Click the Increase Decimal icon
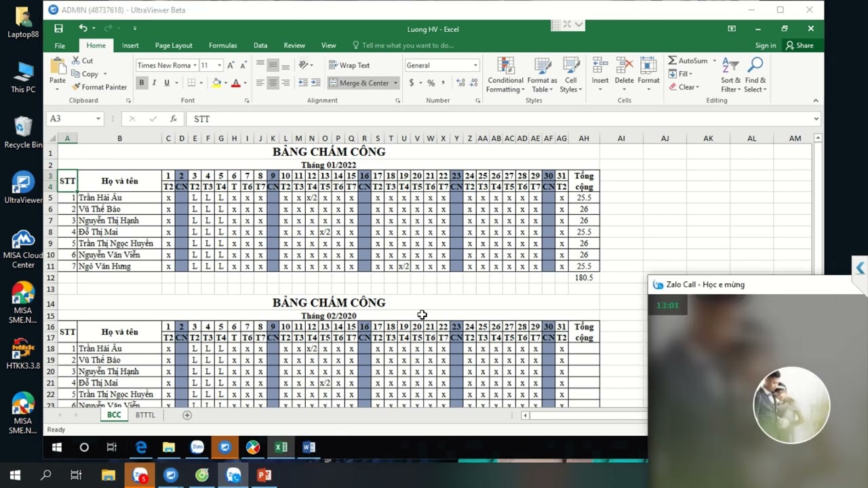Image resolution: width=868 pixels, height=488 pixels. coord(461,83)
